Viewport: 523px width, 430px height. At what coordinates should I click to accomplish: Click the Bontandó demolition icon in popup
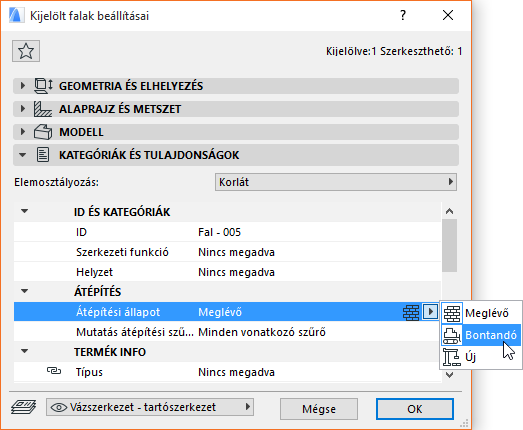(452, 335)
